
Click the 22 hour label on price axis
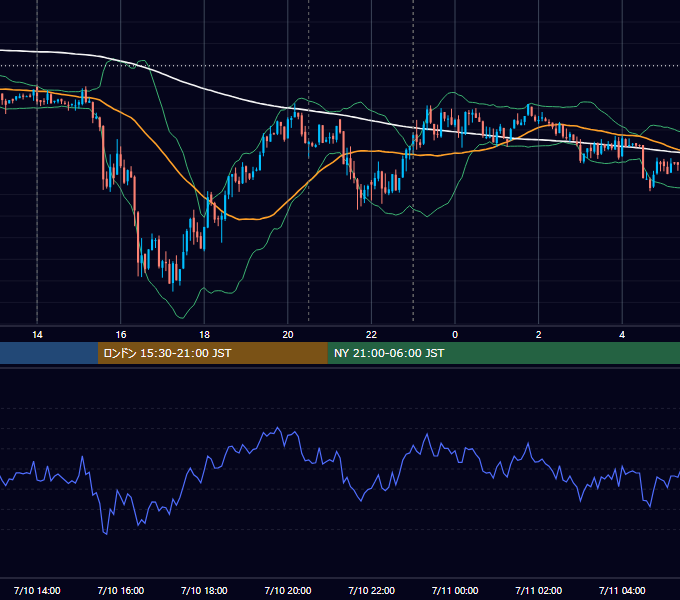(371, 335)
